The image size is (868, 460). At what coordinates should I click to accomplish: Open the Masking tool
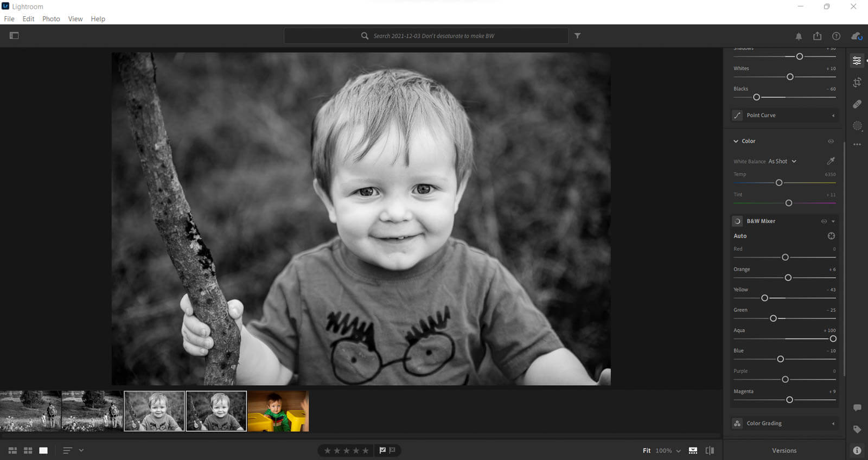[x=857, y=126]
